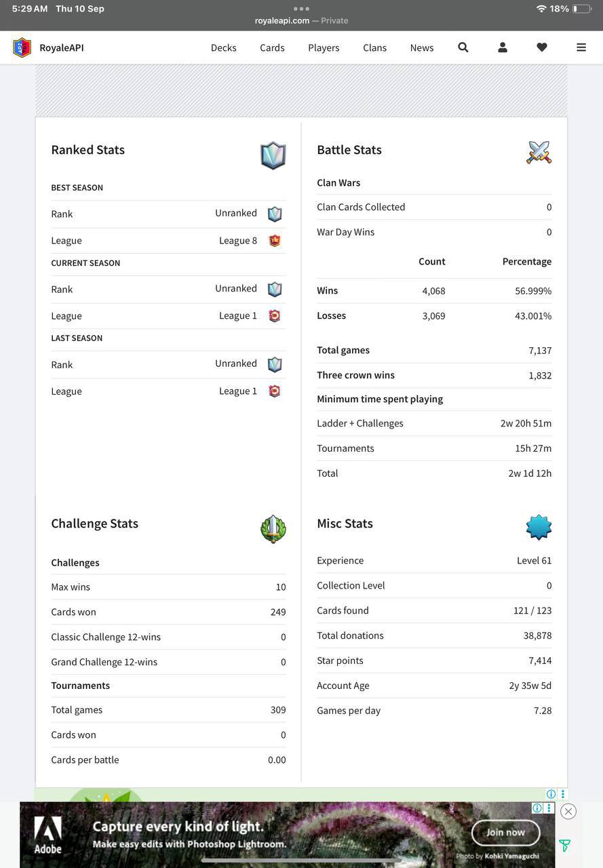The height and width of the screenshot is (868, 603).
Task: Open the favorites heart icon
Action: pyautogui.click(x=542, y=47)
